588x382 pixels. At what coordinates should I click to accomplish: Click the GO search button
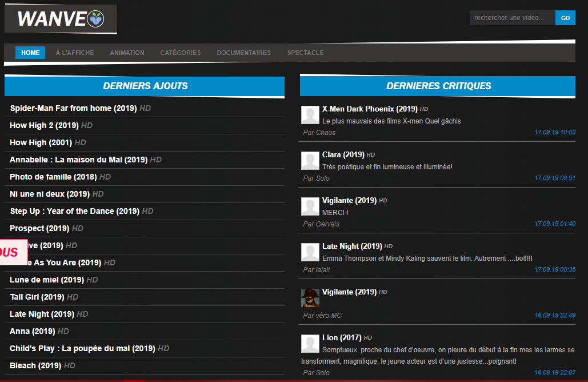(565, 18)
